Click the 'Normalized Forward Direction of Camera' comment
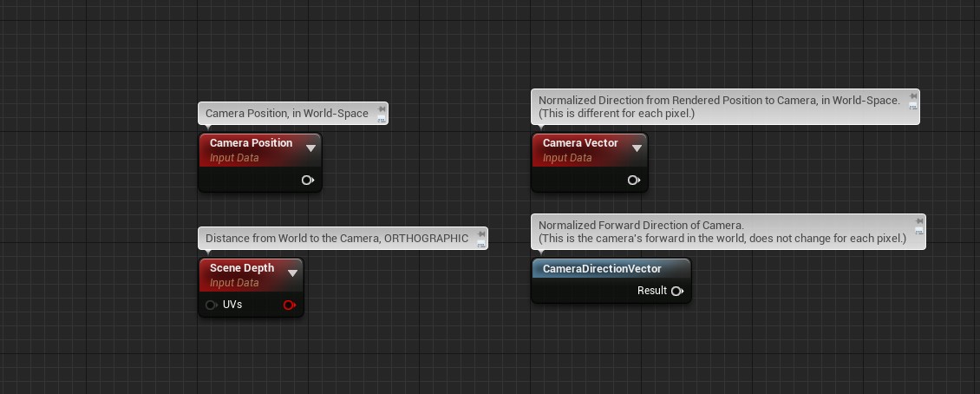Screen dimensions: 980x394 pos(641,226)
